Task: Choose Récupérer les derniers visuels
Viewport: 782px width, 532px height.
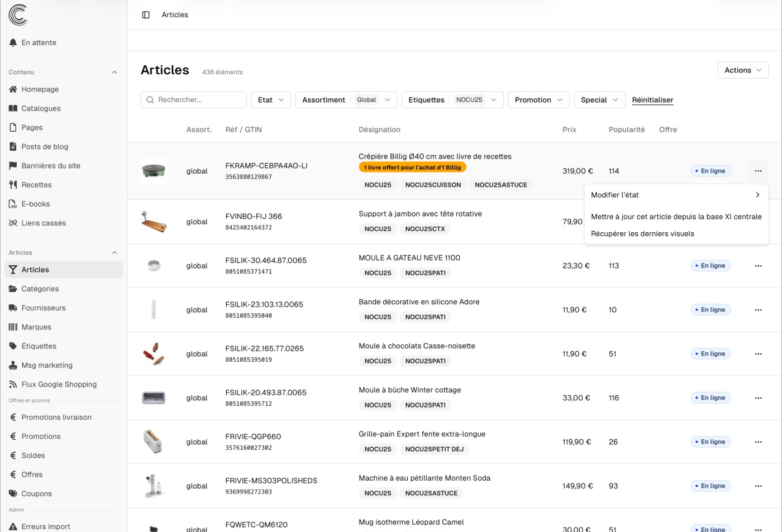Action: point(642,233)
